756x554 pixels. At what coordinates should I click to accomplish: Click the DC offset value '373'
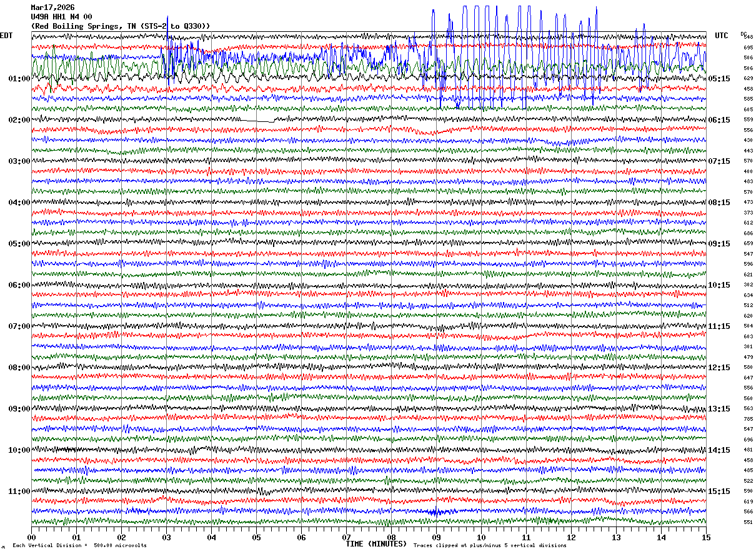click(748, 213)
